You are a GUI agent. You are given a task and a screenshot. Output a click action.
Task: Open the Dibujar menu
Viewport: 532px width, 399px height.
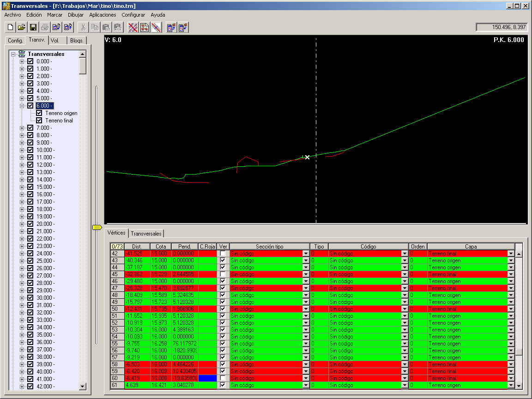click(76, 15)
